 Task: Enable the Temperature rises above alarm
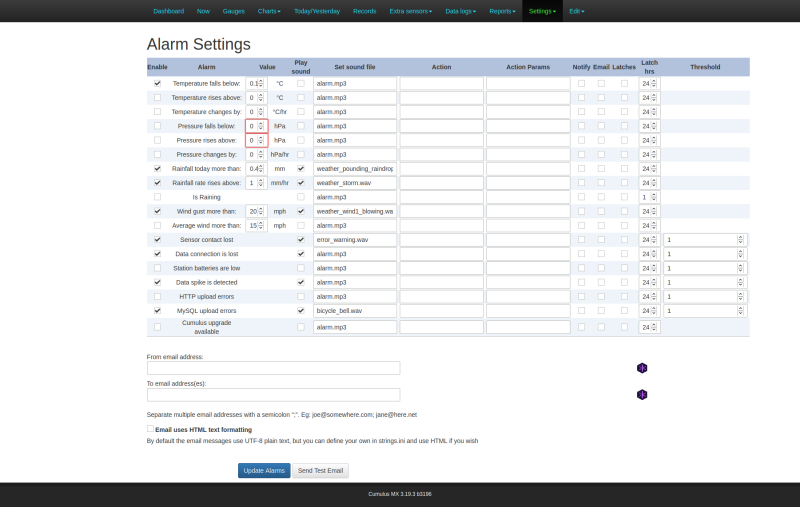point(157,98)
